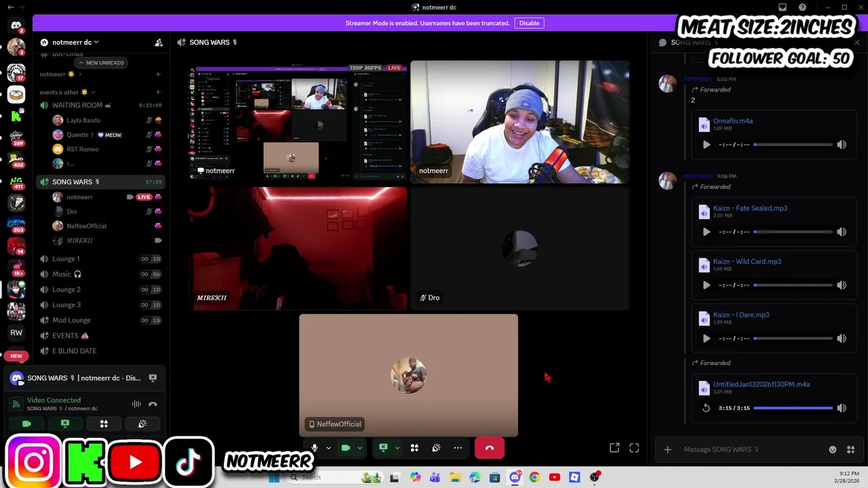Image resolution: width=868 pixels, height=488 pixels.
Task: Open Onnaflo.m4a file link
Action: pyautogui.click(x=733, y=121)
